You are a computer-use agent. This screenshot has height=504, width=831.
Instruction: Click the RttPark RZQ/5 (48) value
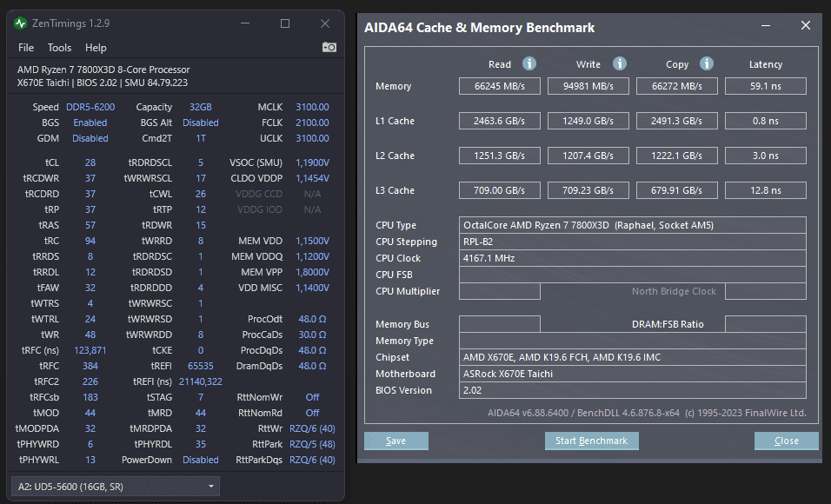(x=312, y=444)
